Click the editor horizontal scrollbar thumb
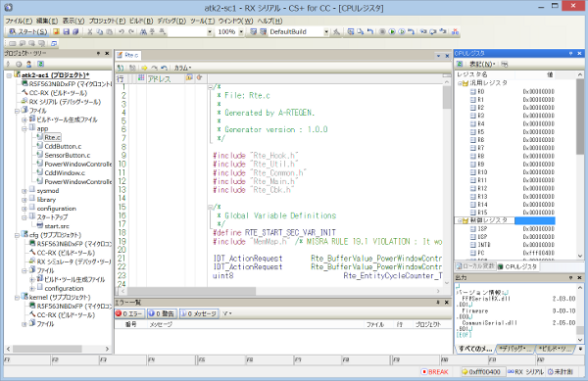 (x=192, y=291)
